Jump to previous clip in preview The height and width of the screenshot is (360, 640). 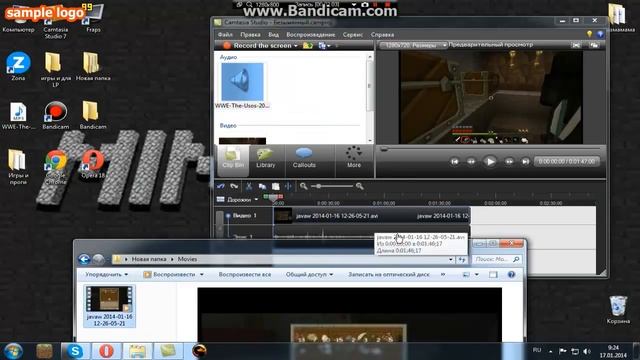(454, 162)
